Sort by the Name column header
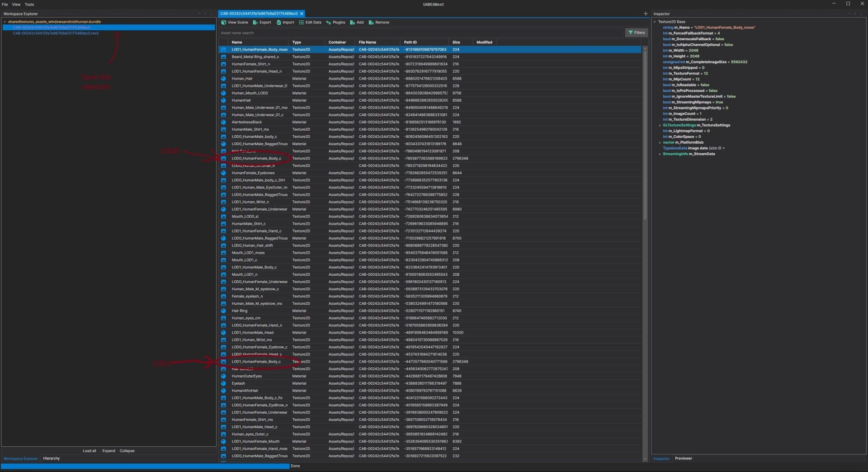Viewport: 868px width, 472px height. pos(259,42)
